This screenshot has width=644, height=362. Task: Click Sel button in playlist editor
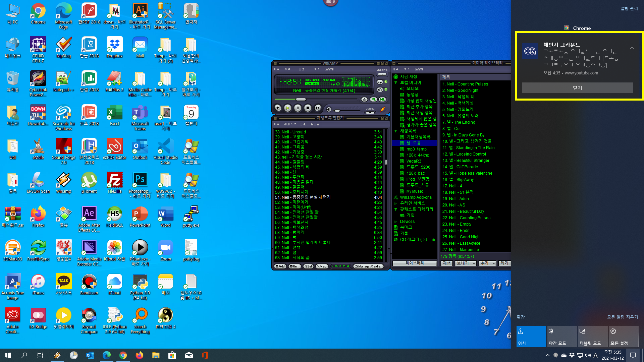[308, 266]
